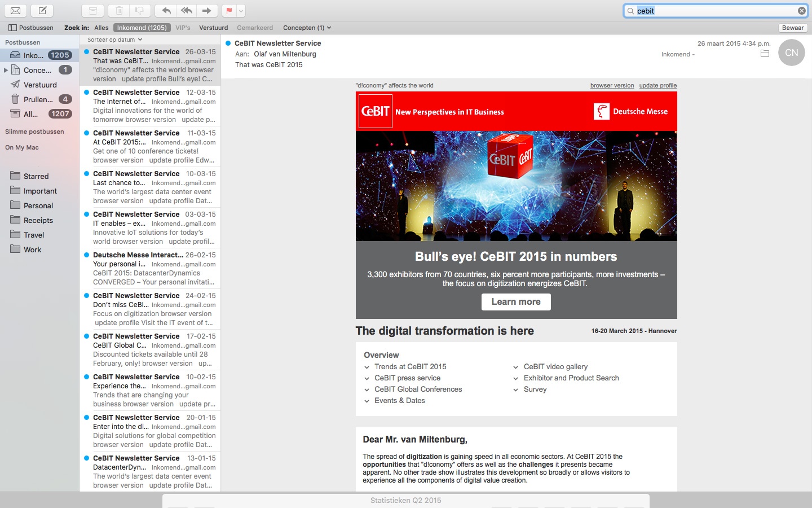Compose a new message with the pencil icon
Viewport: 812px width, 508px height.
[42, 10]
